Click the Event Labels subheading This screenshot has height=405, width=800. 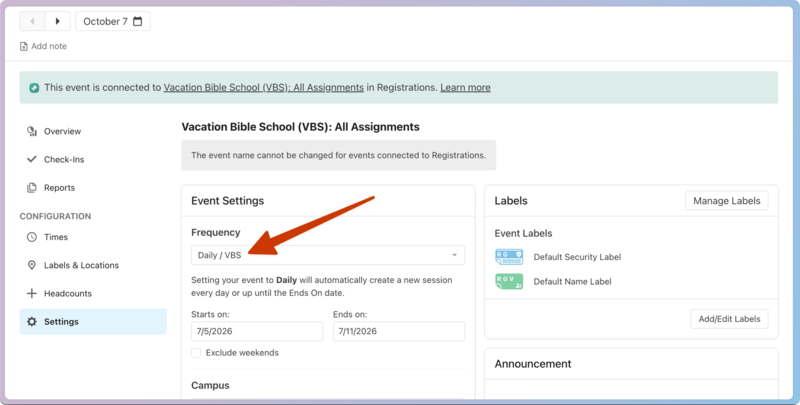pos(523,234)
